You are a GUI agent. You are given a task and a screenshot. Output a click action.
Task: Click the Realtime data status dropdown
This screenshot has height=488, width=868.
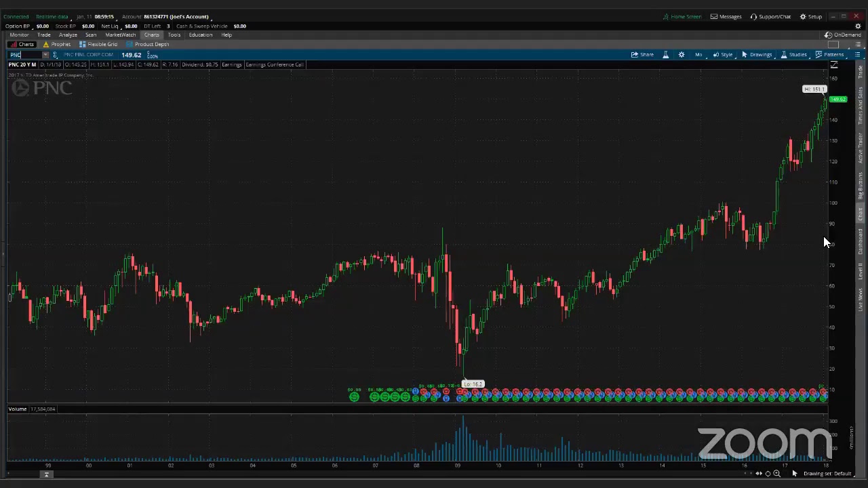click(54, 16)
